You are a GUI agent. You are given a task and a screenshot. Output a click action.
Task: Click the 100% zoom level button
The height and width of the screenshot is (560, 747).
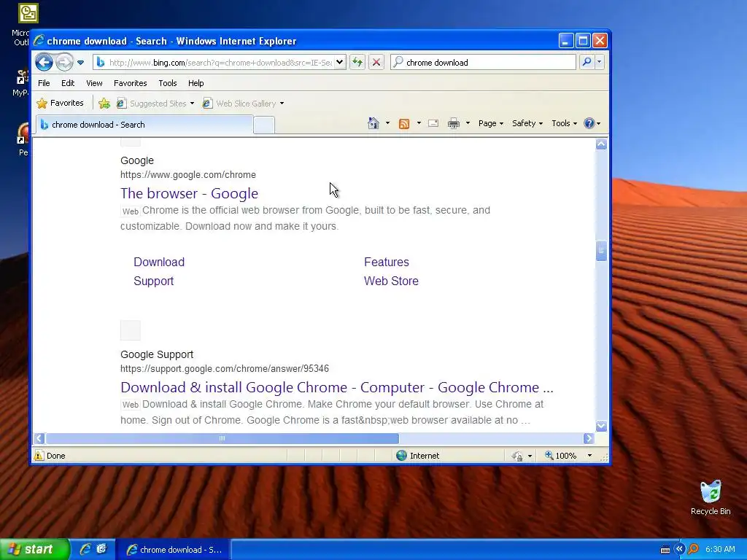[561, 456]
